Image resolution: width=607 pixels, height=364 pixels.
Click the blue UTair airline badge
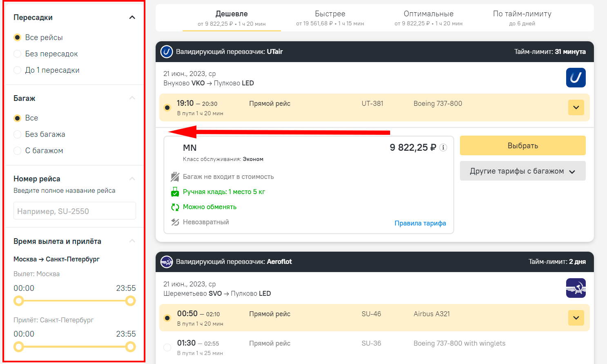coord(576,78)
